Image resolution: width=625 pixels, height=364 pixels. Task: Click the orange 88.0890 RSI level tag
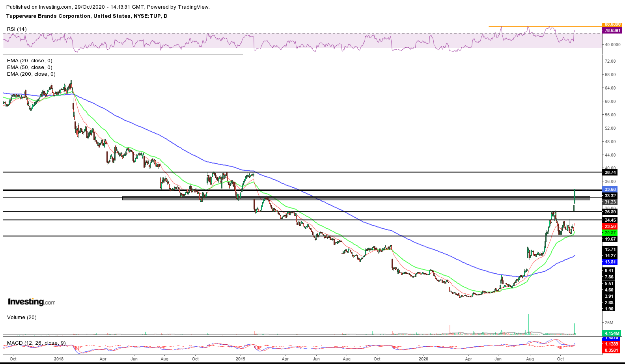tap(612, 24)
